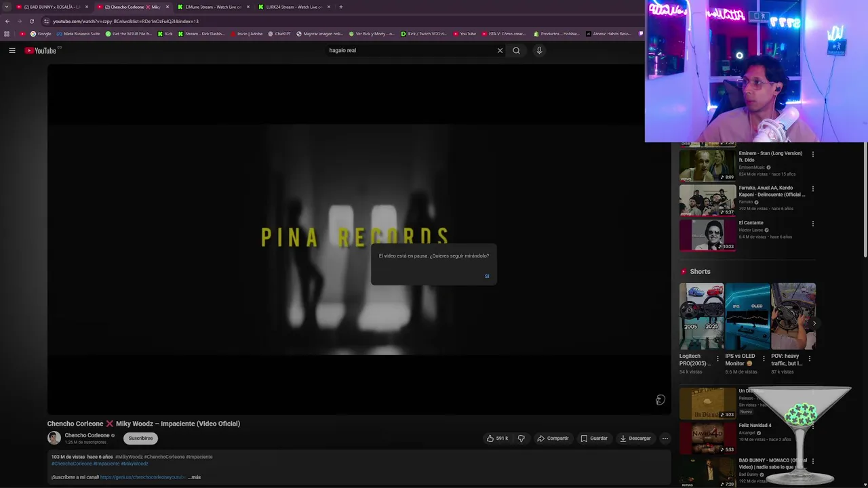Open Logitech PRO(2005) short

click(701, 316)
